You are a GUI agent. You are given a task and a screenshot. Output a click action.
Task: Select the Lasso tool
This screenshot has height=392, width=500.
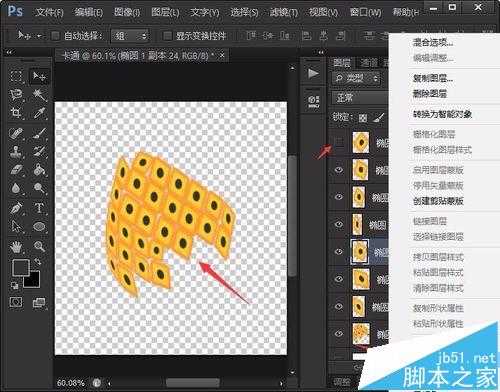pyautogui.click(x=16, y=95)
